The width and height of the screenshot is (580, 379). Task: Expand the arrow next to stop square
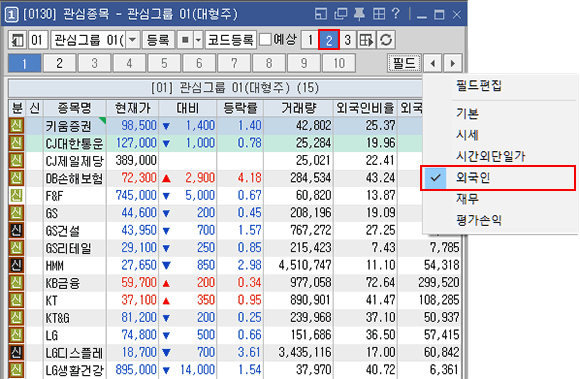coord(198,40)
